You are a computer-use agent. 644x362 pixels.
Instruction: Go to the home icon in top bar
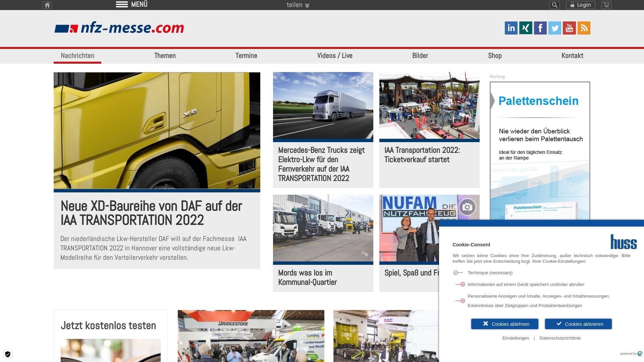[x=47, y=5]
